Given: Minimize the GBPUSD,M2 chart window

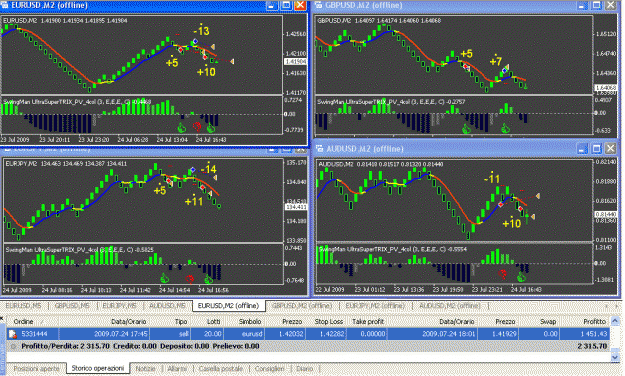Looking at the screenshot, I should click(582, 6).
